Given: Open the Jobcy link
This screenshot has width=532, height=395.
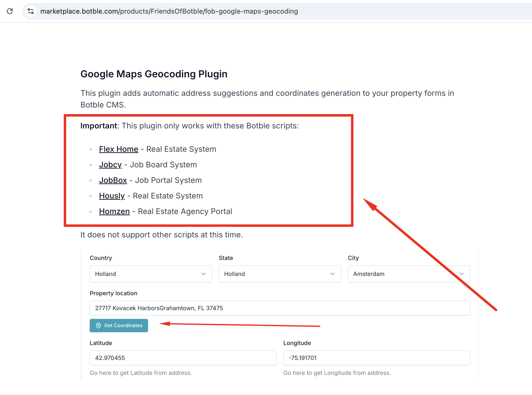Looking at the screenshot, I should tap(110, 165).
